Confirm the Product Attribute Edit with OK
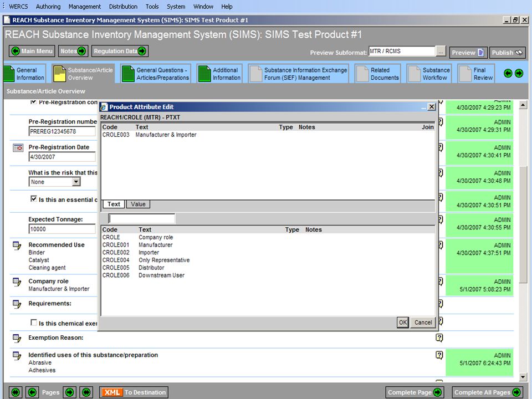This screenshot has height=399, width=532. (403, 323)
